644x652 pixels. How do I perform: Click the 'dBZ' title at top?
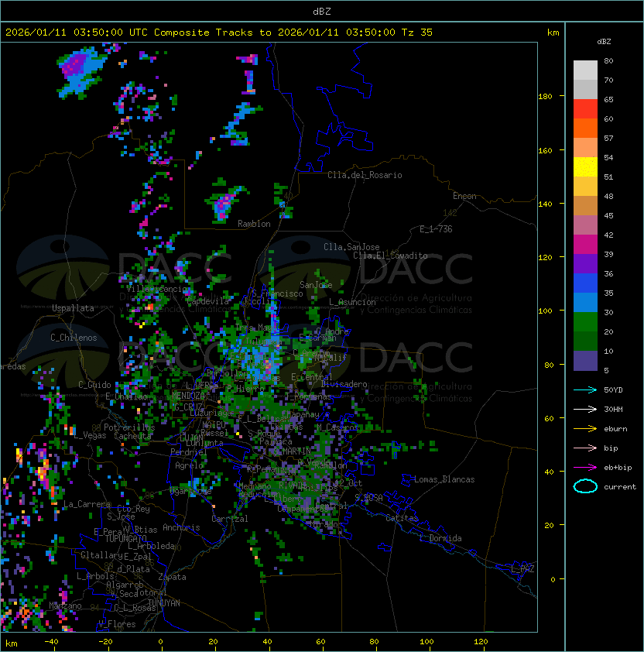[x=322, y=11]
